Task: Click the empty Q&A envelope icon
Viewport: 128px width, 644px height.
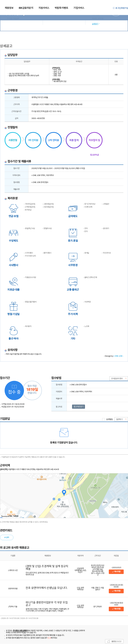Action: [x=64, y=432]
